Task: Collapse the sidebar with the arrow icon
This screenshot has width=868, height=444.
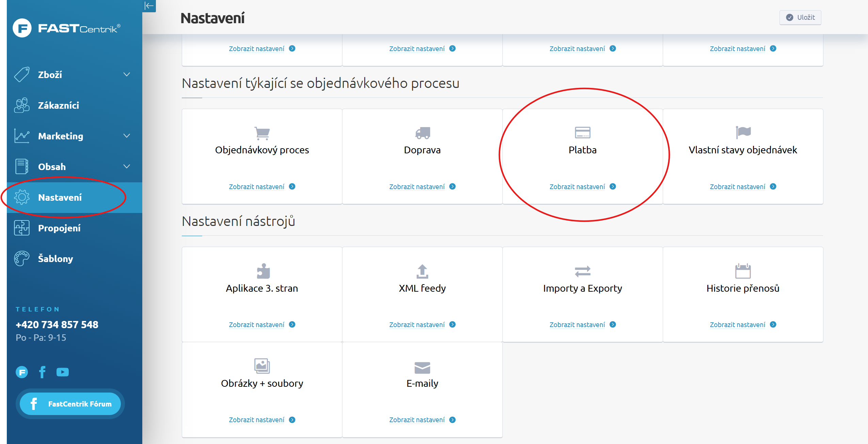Action: point(149,6)
